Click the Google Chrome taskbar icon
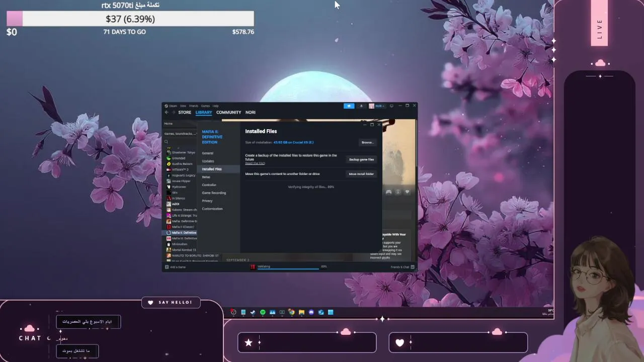This screenshot has height=362, width=644. (x=292, y=312)
